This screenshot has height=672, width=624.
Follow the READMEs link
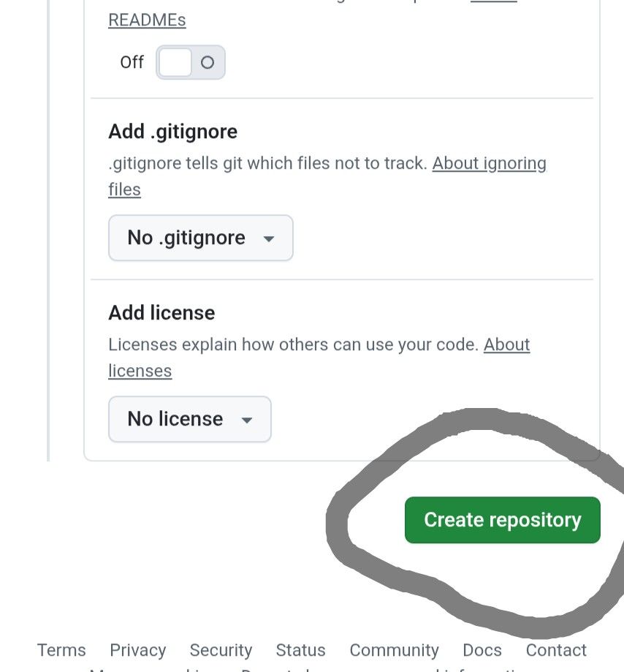147,20
